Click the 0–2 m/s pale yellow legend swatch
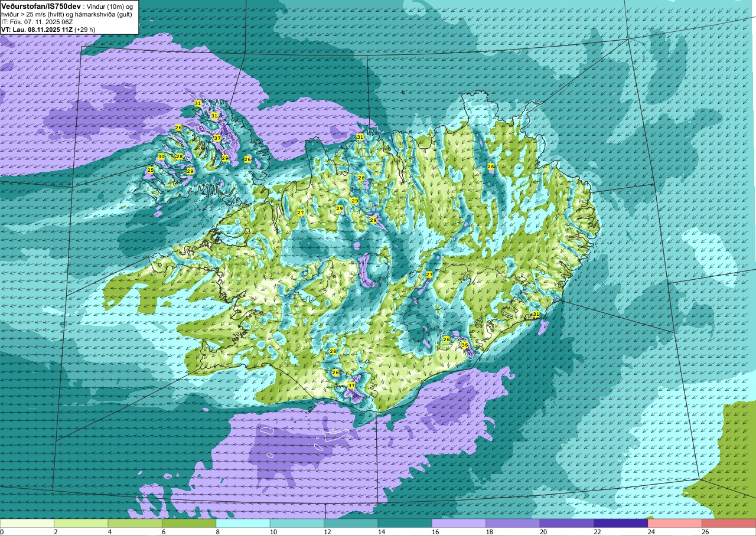The image size is (756, 536). (27, 523)
